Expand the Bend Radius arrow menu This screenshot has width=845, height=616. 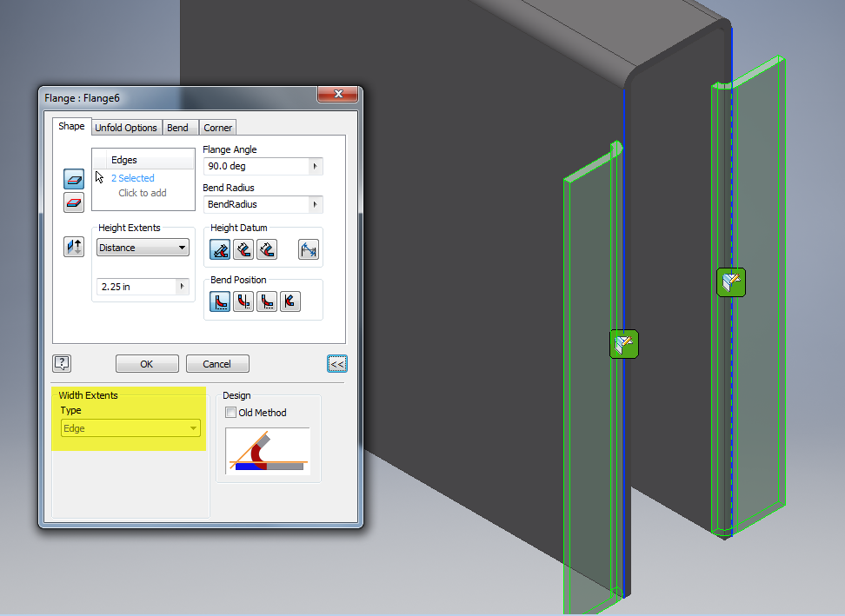coord(316,205)
